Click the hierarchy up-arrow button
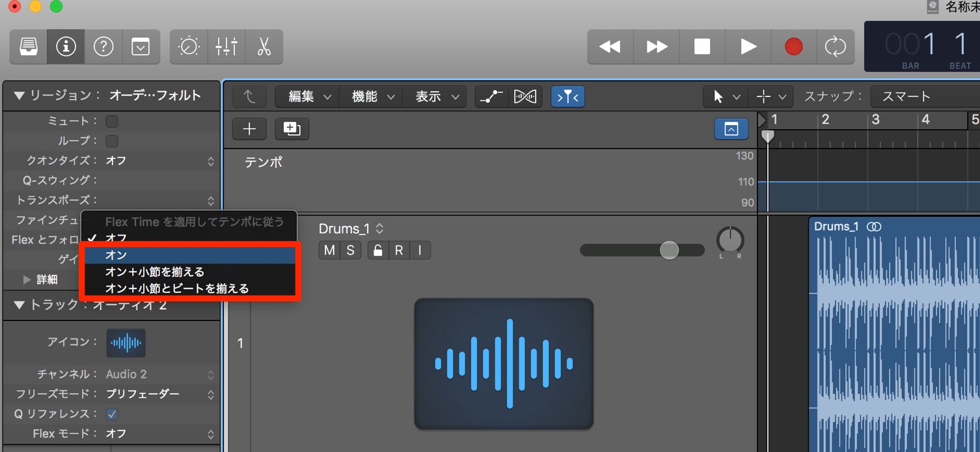 (249, 96)
